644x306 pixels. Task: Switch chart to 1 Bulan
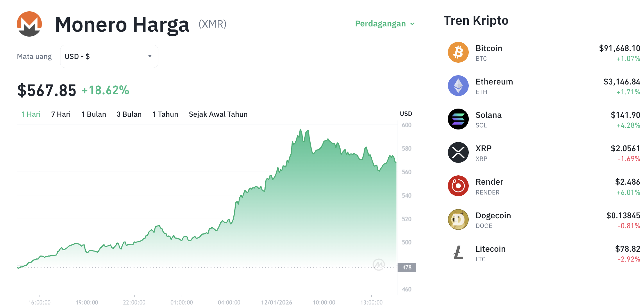[94, 114]
